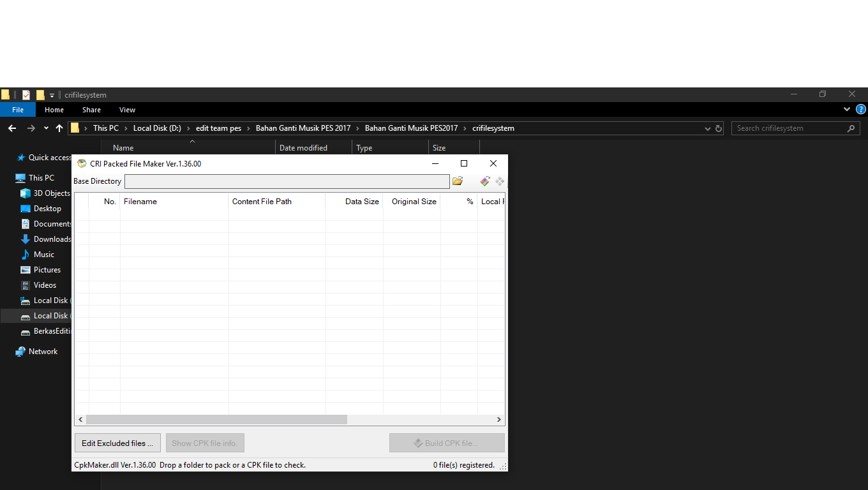Viewport: 868px width, 490px height.
Task: Click Build CPK file button
Action: 447,443
